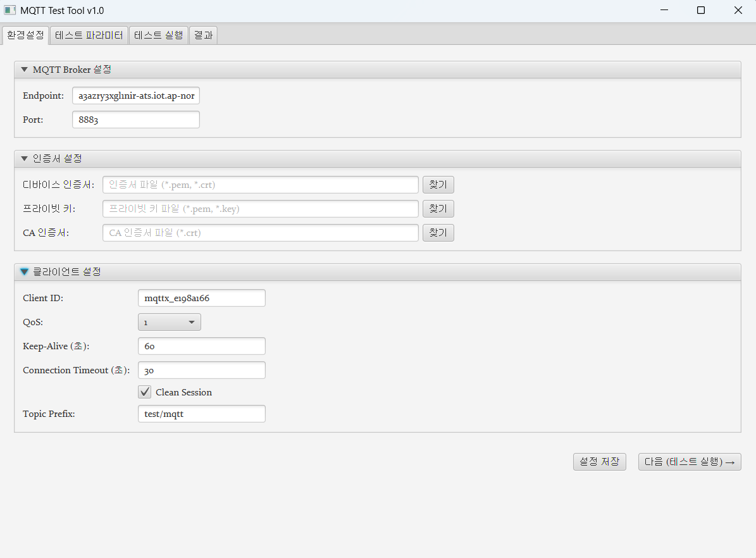
Task: Open the QoS dropdown
Action: pyautogui.click(x=169, y=323)
